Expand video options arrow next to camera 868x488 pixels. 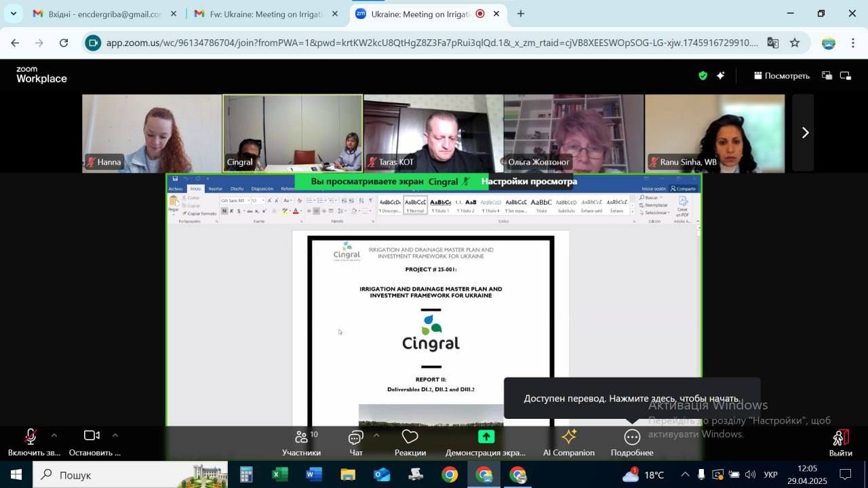point(115,436)
